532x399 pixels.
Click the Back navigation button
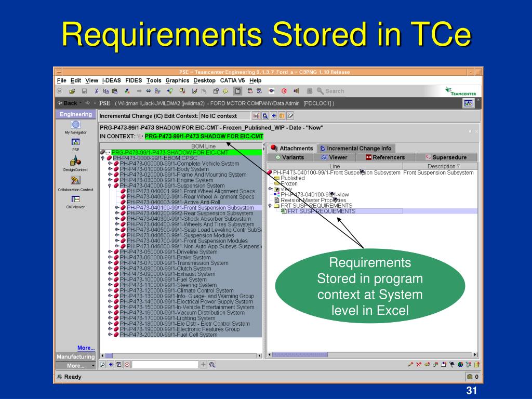(68, 103)
